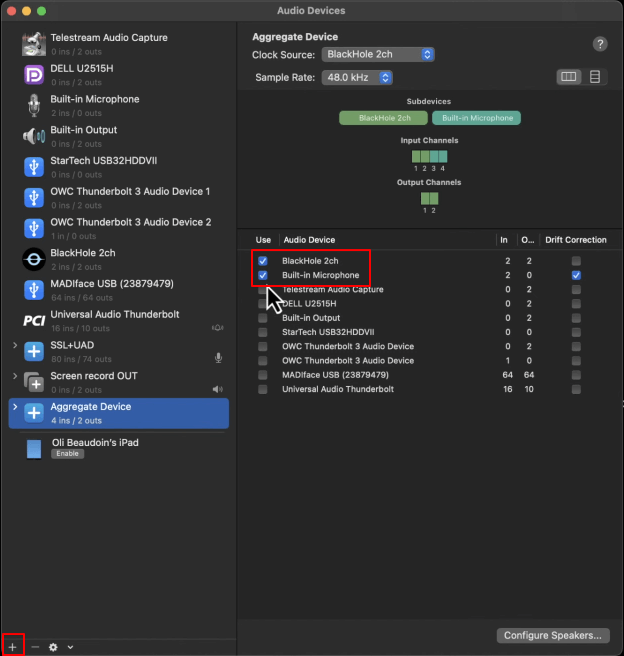Click the add device plus button

[x=12, y=647]
